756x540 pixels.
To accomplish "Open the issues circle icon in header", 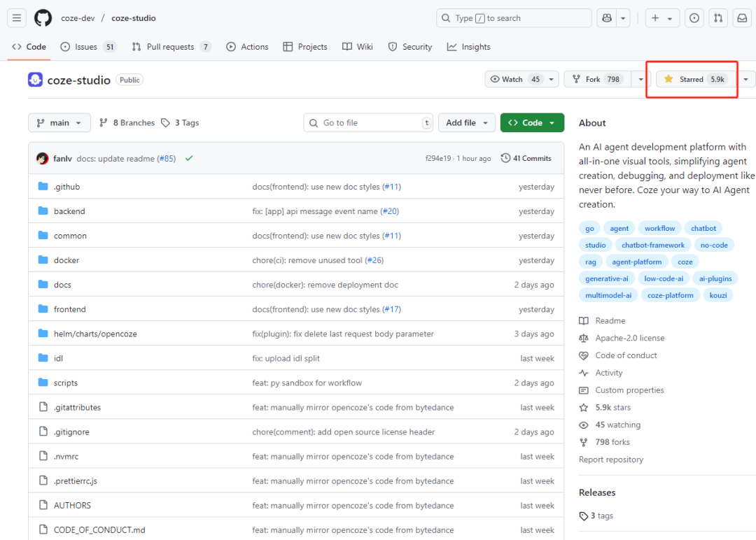I will (x=694, y=18).
